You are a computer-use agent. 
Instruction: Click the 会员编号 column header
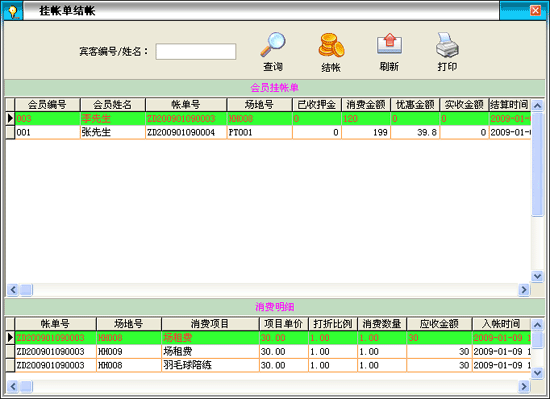click(x=47, y=105)
